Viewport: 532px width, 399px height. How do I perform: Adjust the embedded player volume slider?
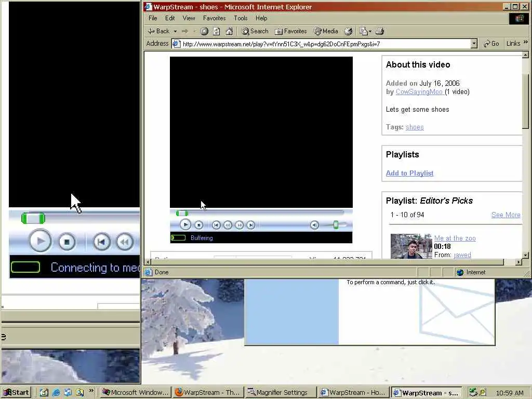click(336, 225)
